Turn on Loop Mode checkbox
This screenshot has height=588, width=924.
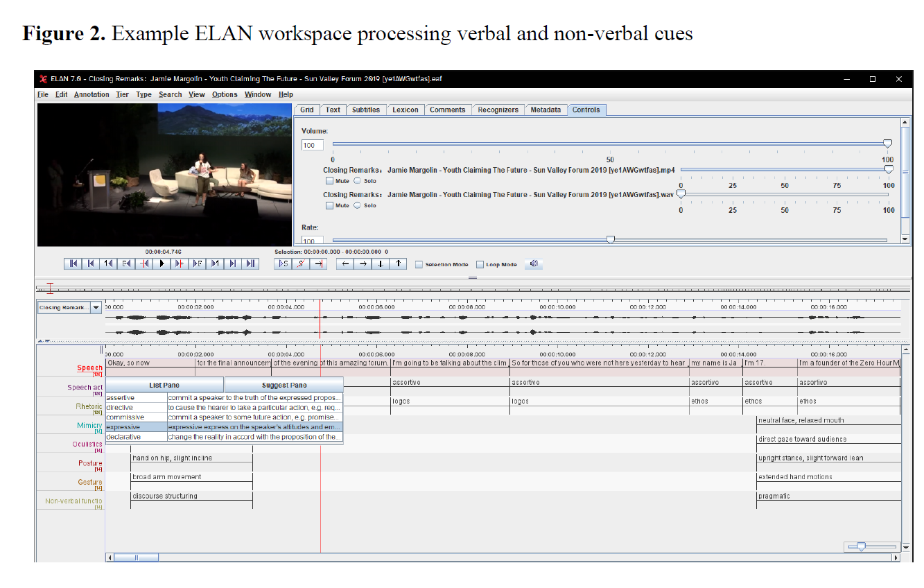[x=480, y=265]
